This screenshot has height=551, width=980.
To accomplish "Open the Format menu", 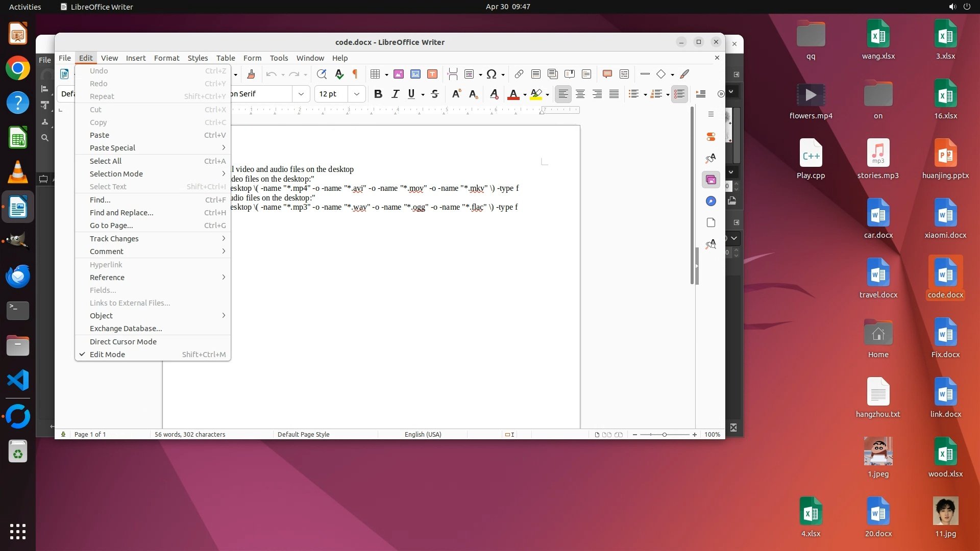I will click(x=166, y=58).
